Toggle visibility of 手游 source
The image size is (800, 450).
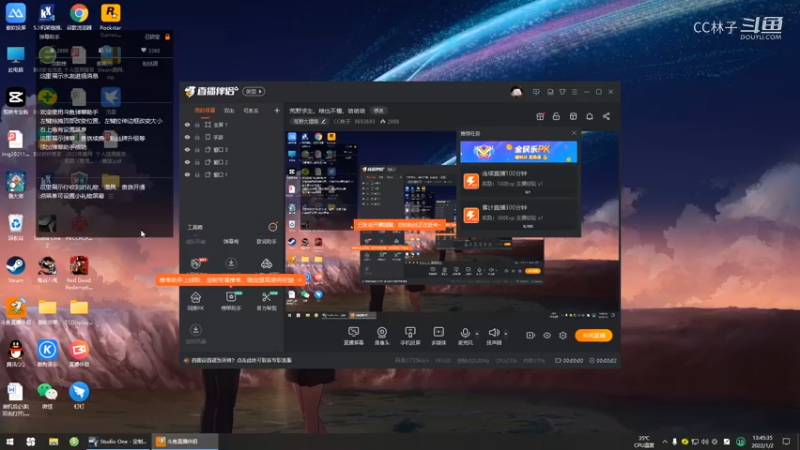point(187,137)
